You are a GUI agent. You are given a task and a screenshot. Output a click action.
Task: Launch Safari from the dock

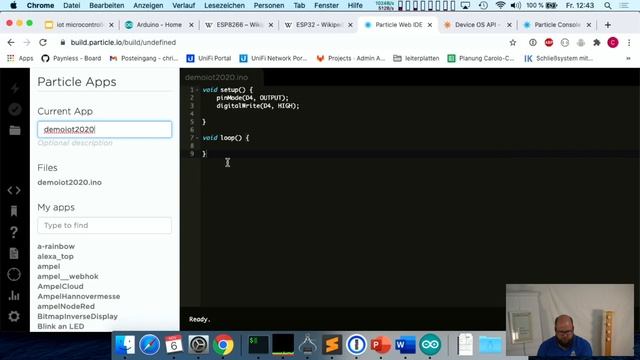point(149,345)
